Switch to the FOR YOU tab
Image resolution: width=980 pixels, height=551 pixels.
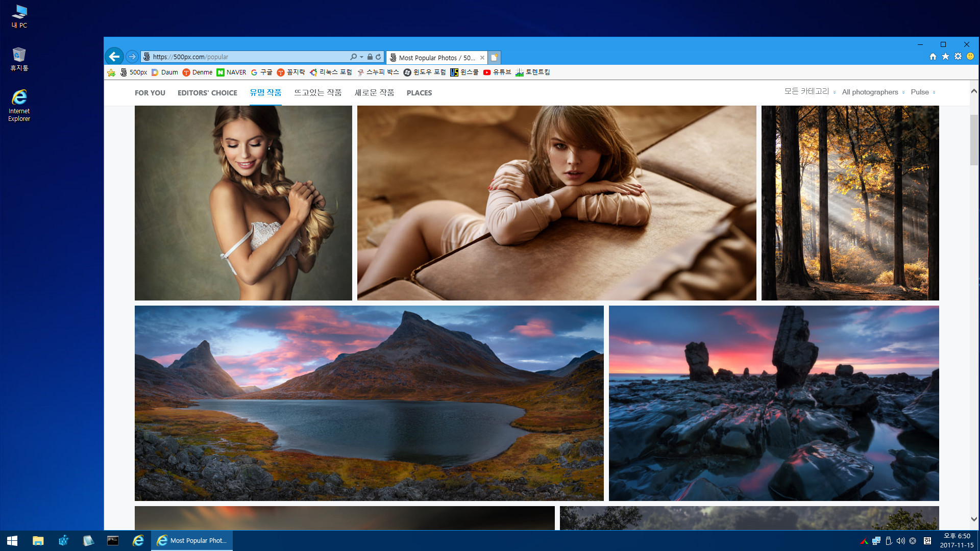tap(150, 93)
